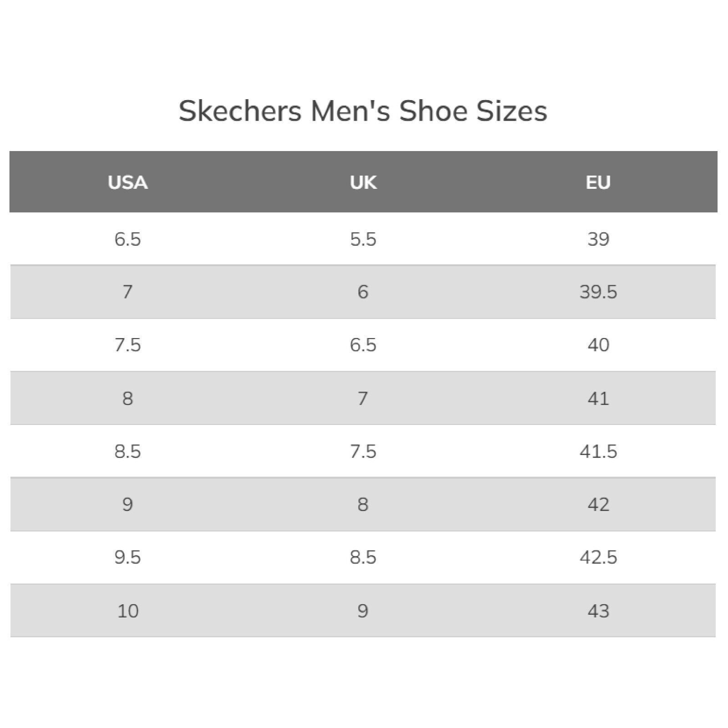Select USA size 9.5 cell
Screen dimensions: 728x728
[x=127, y=557]
